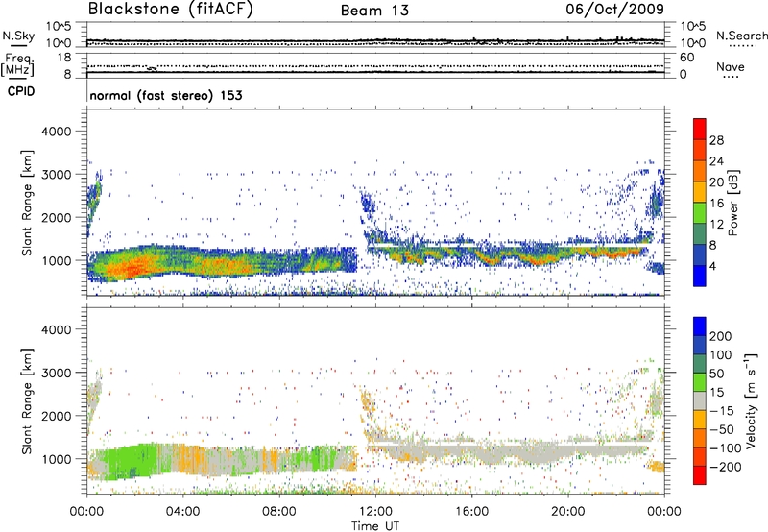The height and width of the screenshot is (532, 768).
Task: Click the 1000 tick on the power panel axis
Action: point(57,260)
